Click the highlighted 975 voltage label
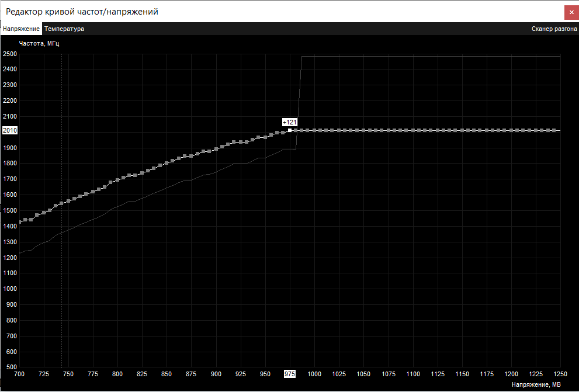This screenshot has width=579, height=392. click(290, 374)
